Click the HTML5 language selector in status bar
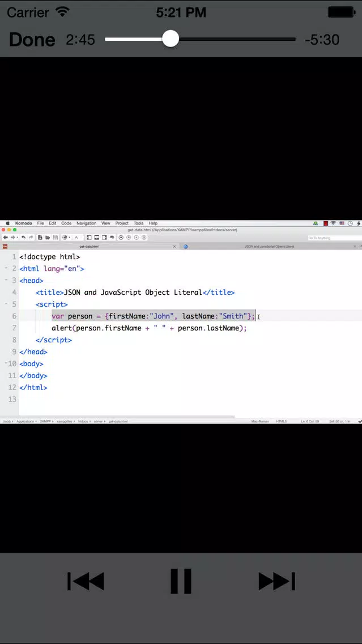362x644 pixels. coord(281,421)
